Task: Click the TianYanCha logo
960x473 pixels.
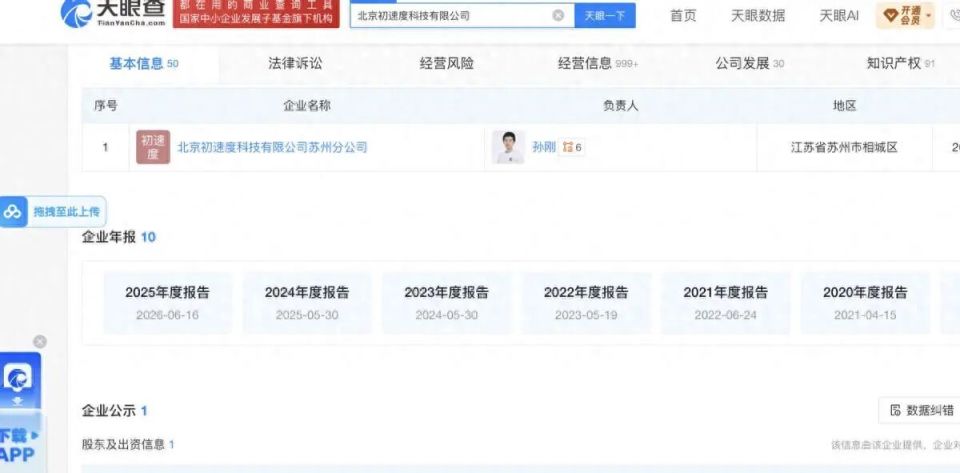Action: point(113,13)
